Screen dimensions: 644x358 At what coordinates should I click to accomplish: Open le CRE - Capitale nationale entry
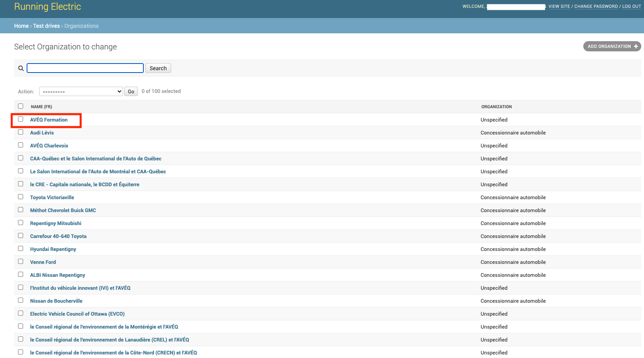(85, 184)
